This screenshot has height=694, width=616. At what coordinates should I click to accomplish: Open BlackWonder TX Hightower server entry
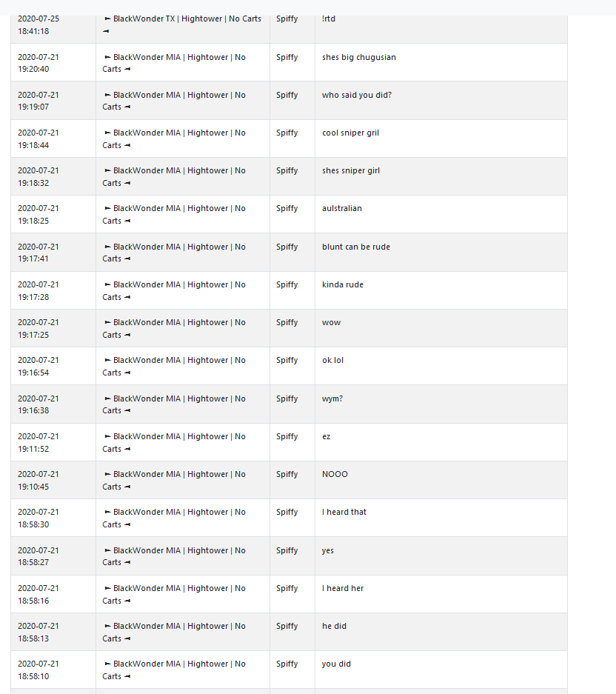(182, 24)
